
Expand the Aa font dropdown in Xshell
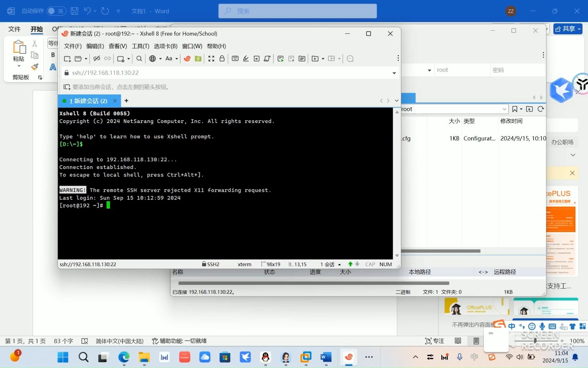pos(176,59)
